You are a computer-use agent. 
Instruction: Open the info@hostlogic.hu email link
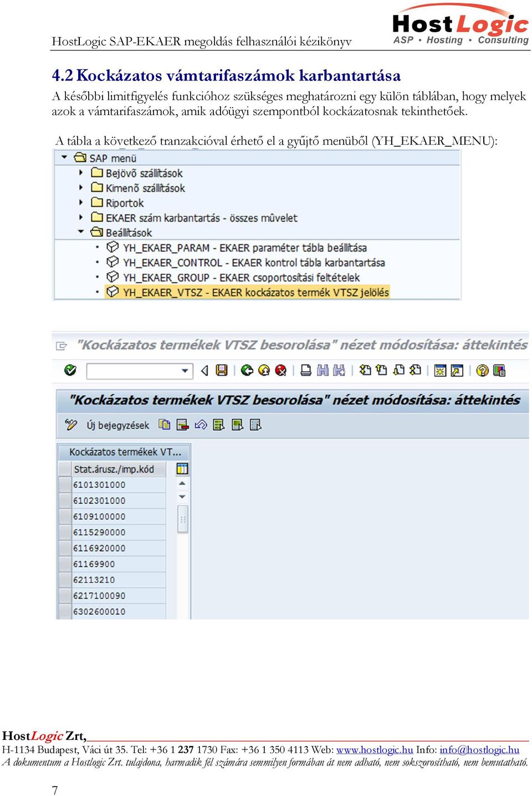[479, 750]
